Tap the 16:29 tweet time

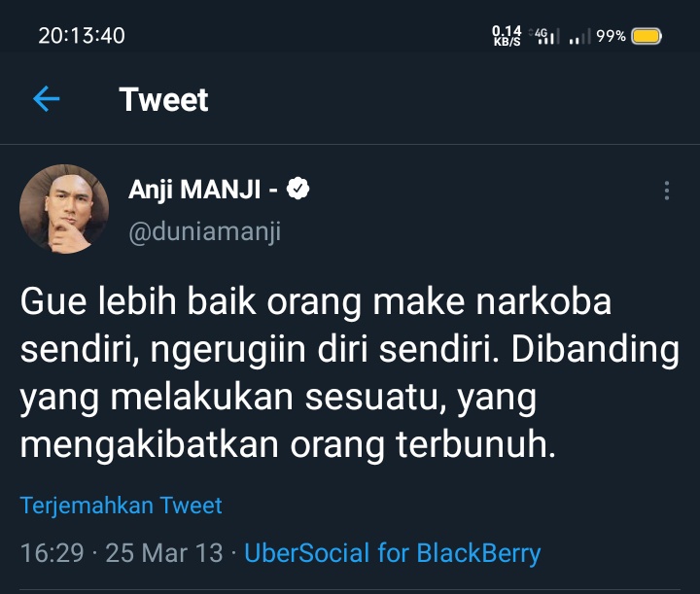(x=52, y=553)
